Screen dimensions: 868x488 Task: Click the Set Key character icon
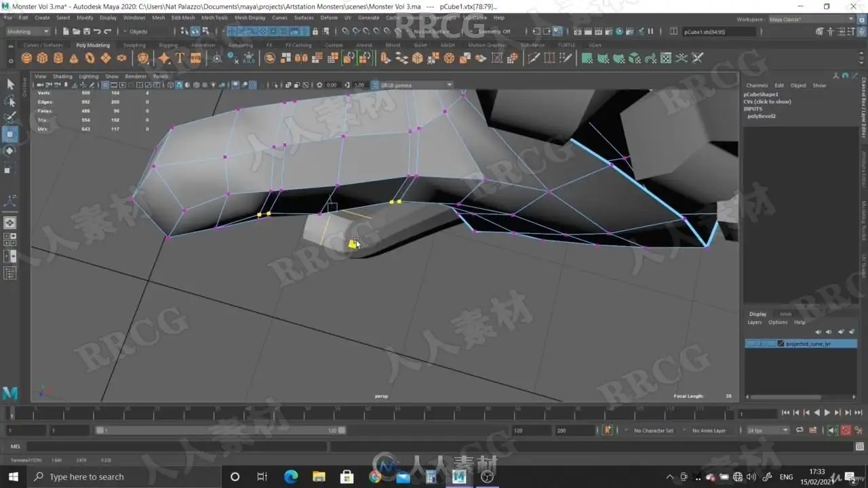click(x=608, y=430)
